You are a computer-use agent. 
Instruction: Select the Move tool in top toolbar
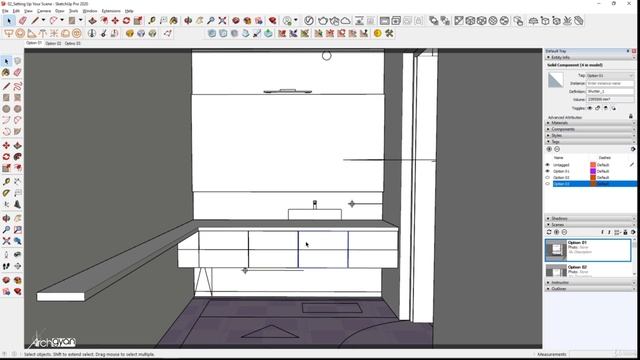[x=116, y=20]
